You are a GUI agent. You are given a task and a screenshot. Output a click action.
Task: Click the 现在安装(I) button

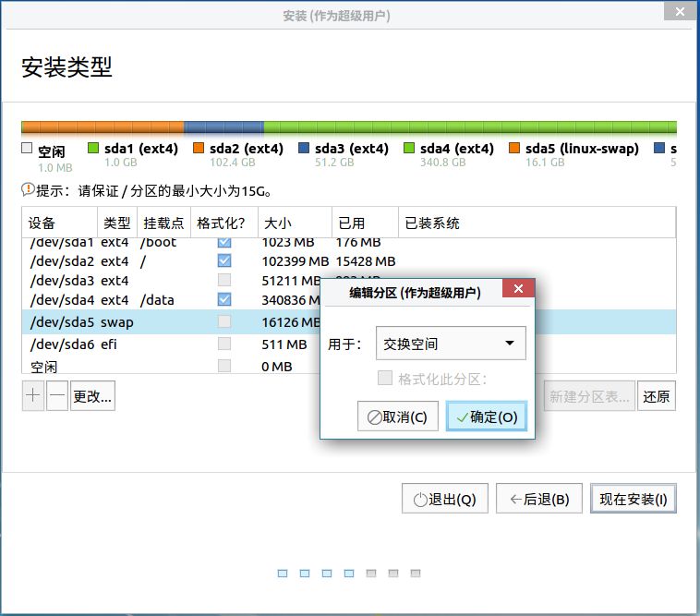point(633,499)
